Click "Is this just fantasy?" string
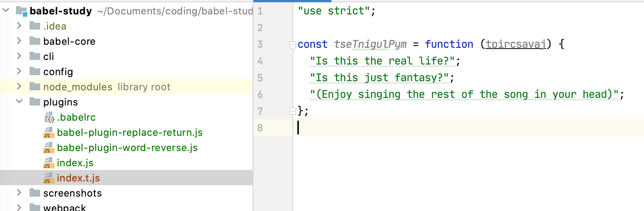644x211 pixels. click(379, 78)
